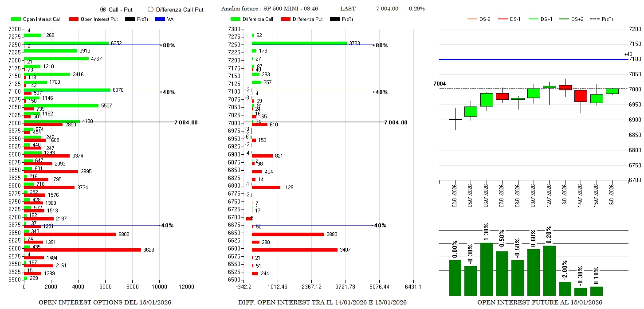Click the 2883 difference put bar at 6650
Viewport: 644px width, 309px height.
tap(288, 234)
